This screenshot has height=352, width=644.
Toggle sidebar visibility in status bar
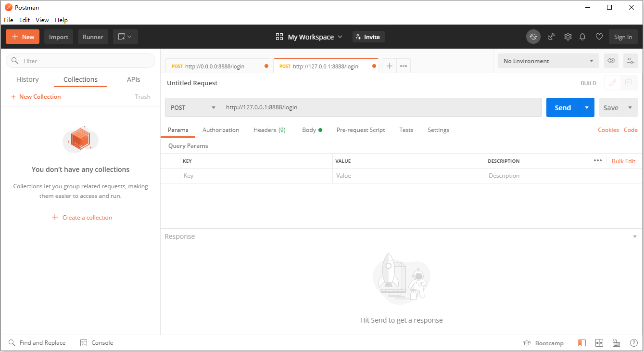[582, 343]
